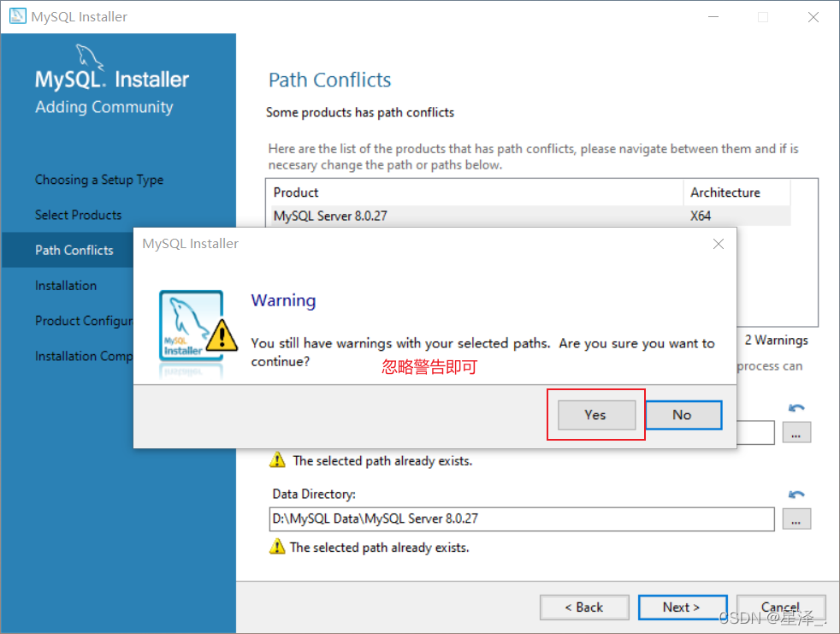840x634 pixels.
Task: Browse for Data Directory with ellipsis button
Action: pyautogui.click(x=796, y=519)
